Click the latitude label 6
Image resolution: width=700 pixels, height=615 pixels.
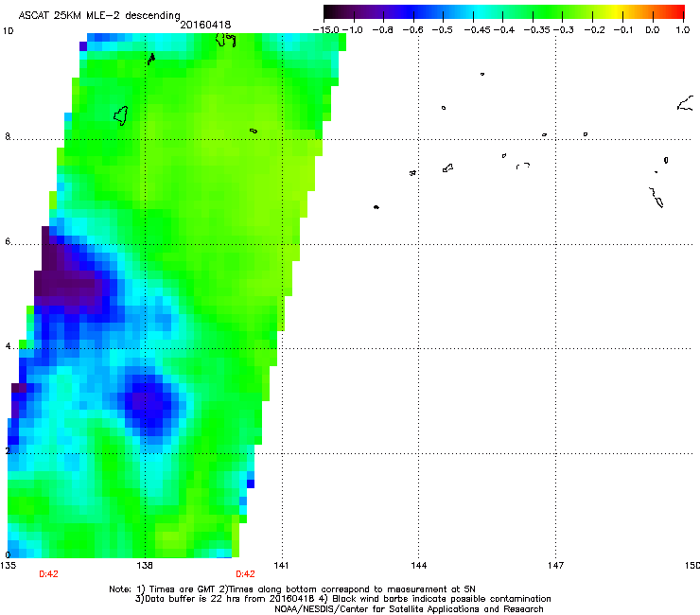coord(8,241)
